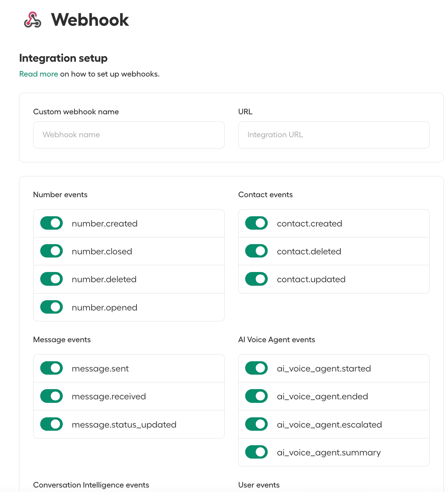448x496 pixels.
Task: Disable contact.created notifications
Action: click(256, 223)
